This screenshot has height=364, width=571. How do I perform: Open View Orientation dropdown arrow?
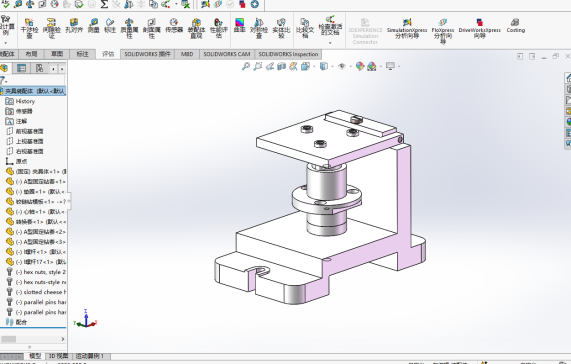[314, 67]
